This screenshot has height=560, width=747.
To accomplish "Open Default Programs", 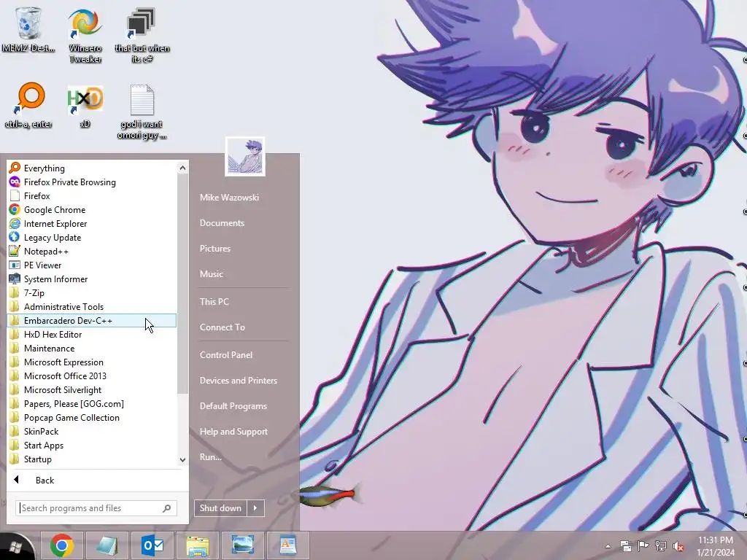I will [x=233, y=406].
